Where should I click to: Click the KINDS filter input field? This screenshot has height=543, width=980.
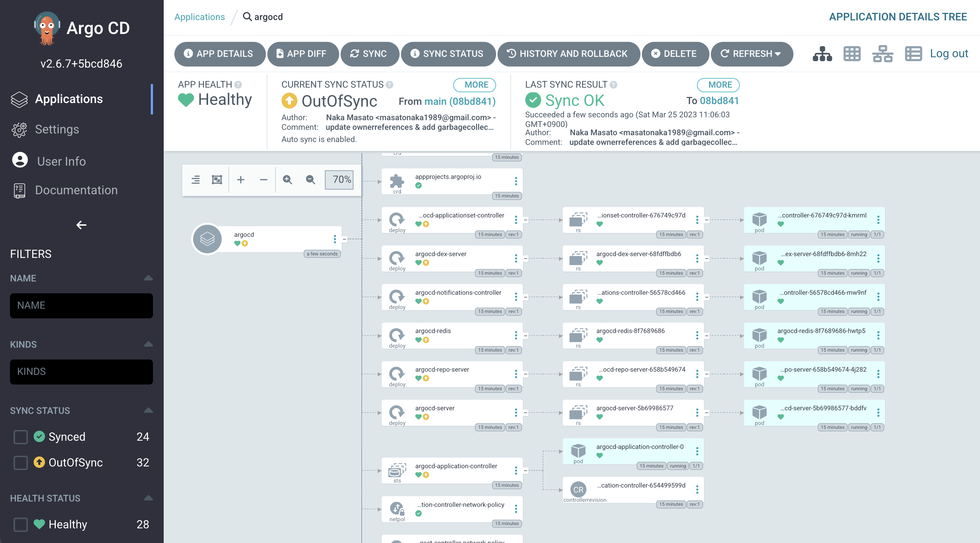pyautogui.click(x=81, y=372)
